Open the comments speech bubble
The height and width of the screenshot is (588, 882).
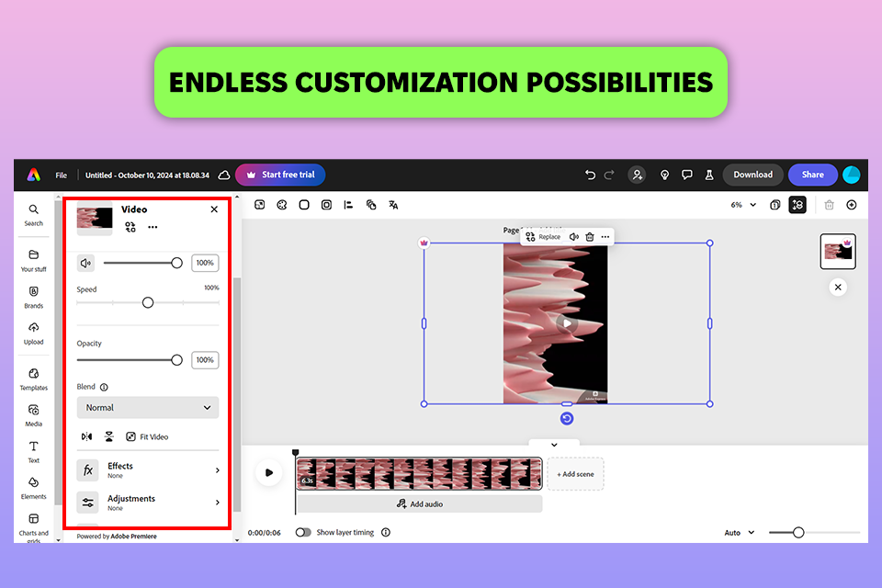(x=687, y=175)
